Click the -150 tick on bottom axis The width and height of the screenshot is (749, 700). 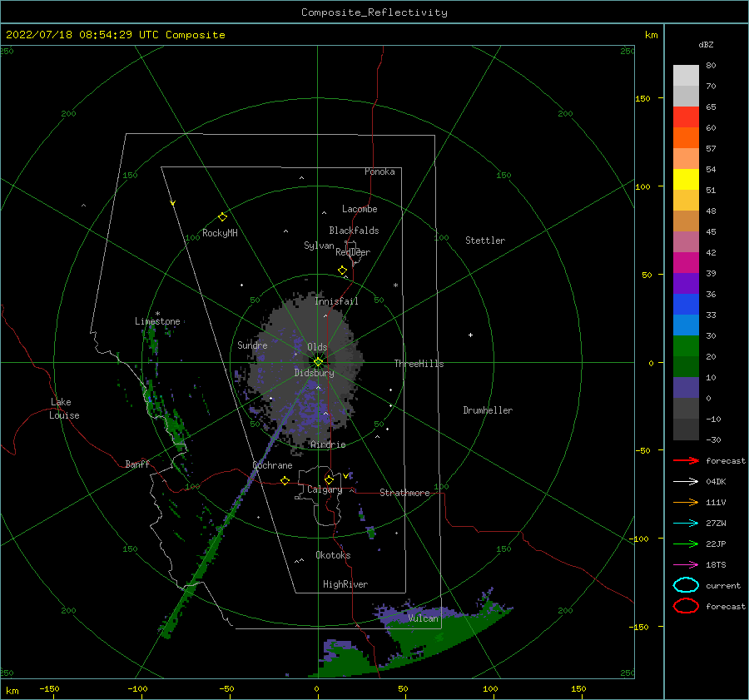[x=49, y=688]
